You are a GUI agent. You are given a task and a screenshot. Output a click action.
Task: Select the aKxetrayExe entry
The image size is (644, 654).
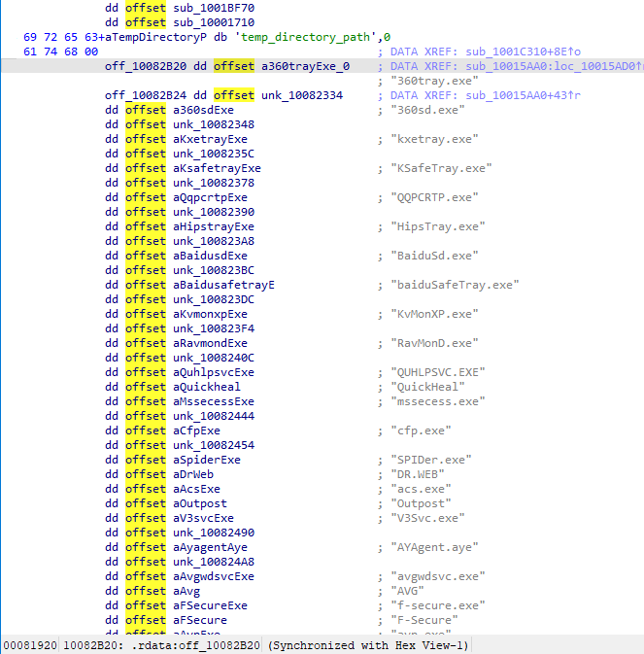(x=211, y=139)
